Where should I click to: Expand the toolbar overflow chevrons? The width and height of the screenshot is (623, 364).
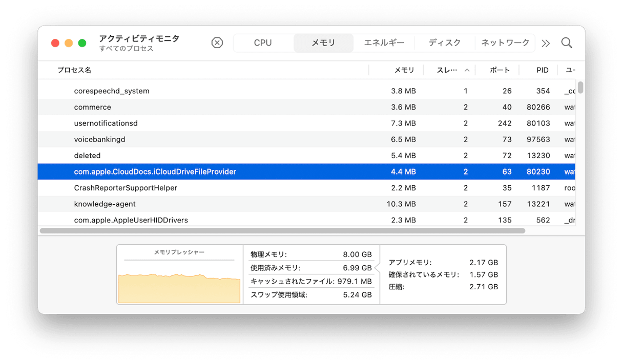coord(546,44)
